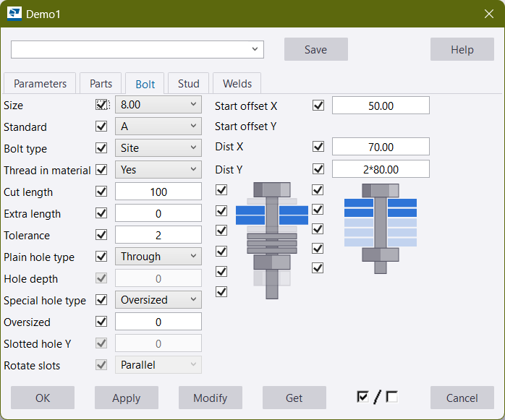Click the Modify button
This screenshot has width=505, height=420.
coord(211,398)
